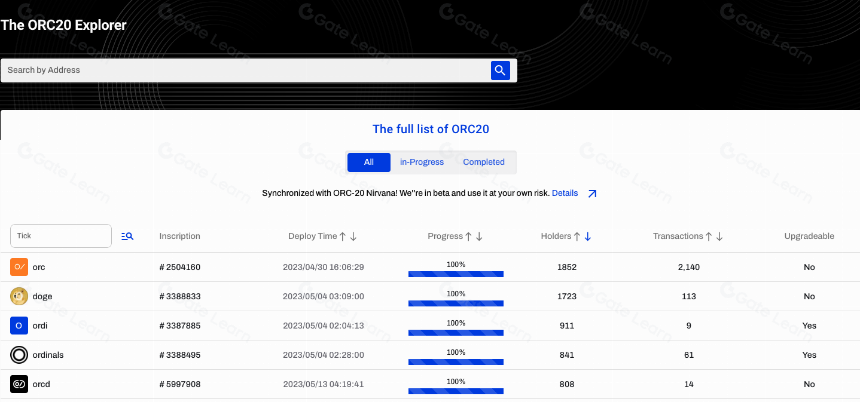Sort Holders descending blue arrow
Image resolution: width=860 pixels, height=402 pixels.
click(587, 236)
